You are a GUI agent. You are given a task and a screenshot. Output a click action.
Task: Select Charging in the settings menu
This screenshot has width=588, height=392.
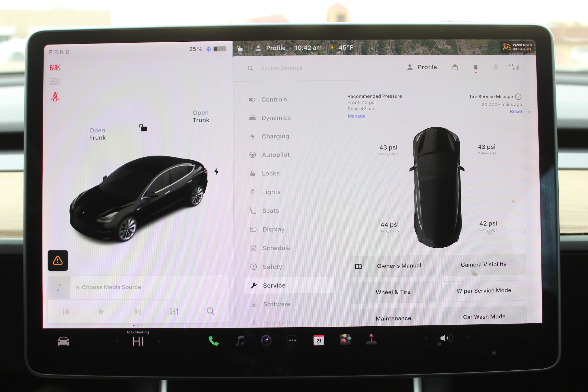(x=275, y=136)
